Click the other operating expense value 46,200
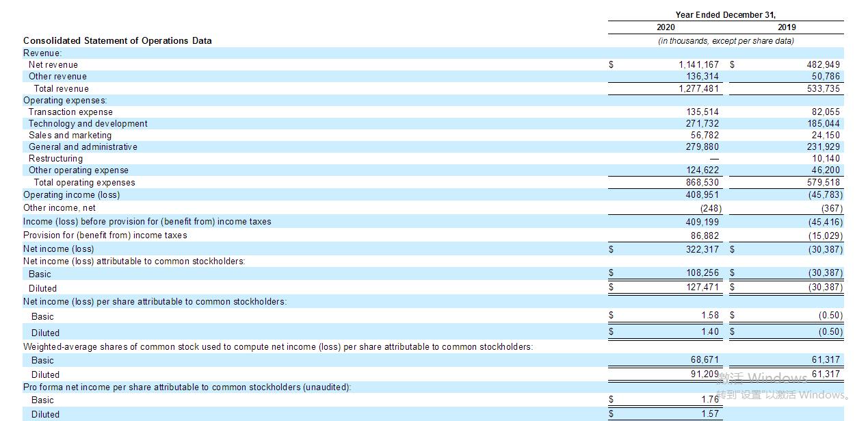The image size is (868, 421). 826,170
